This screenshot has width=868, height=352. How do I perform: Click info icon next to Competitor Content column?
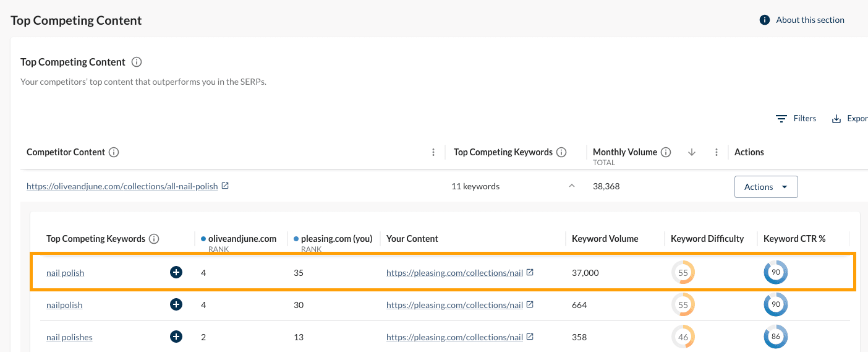(114, 152)
